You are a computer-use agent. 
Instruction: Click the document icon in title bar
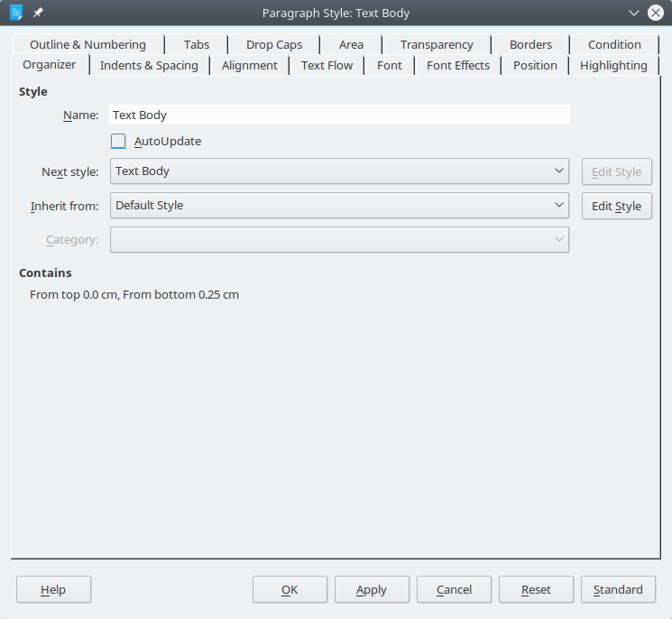point(16,13)
